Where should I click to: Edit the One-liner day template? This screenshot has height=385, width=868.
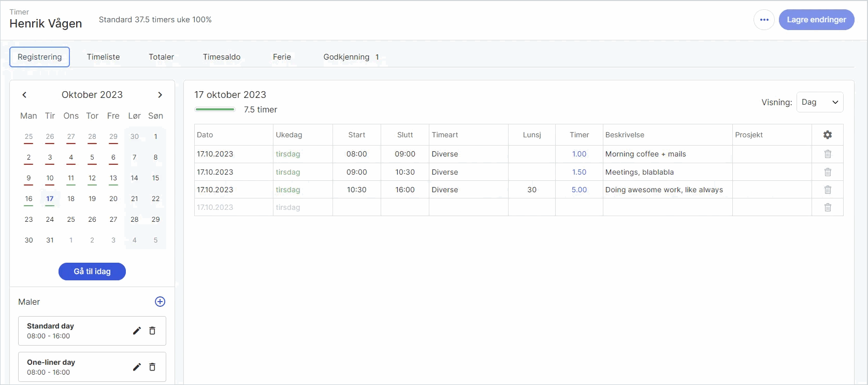pyautogui.click(x=137, y=367)
